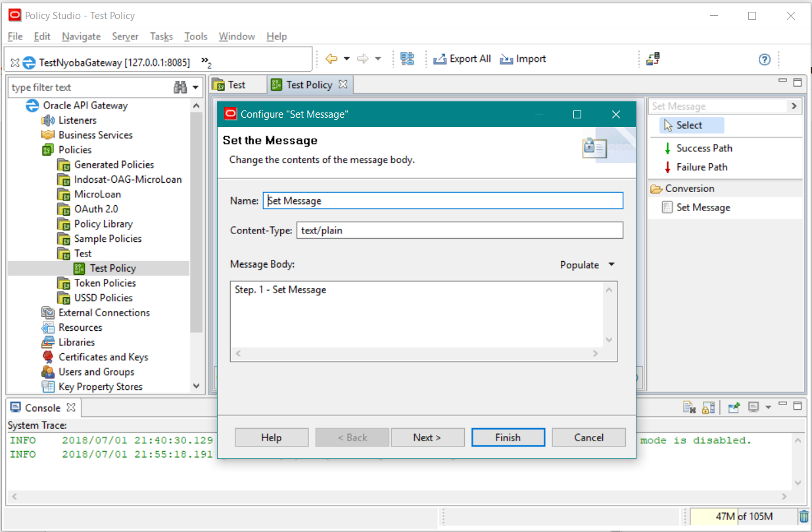The width and height of the screenshot is (812, 532).
Task: Open the File menu
Action: [15, 37]
